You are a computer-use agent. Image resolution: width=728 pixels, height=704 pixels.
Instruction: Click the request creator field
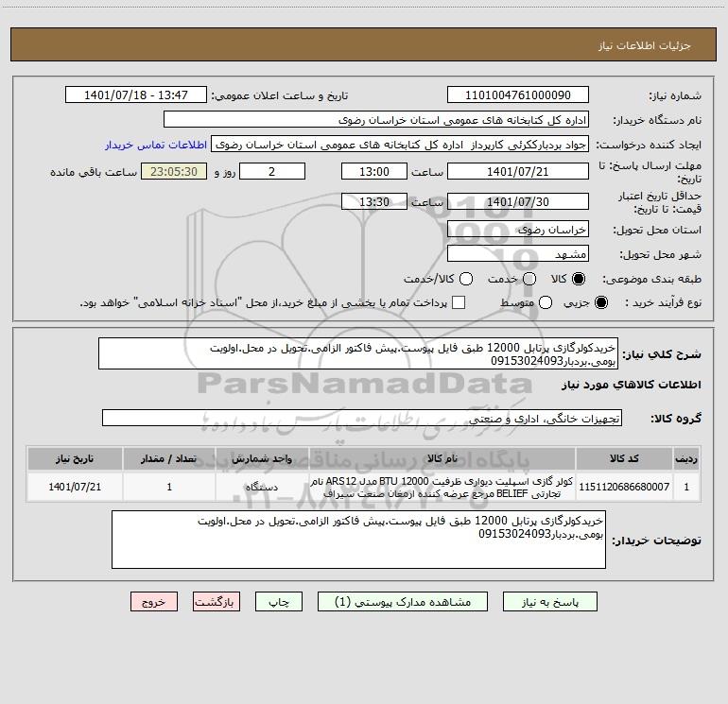400,145
